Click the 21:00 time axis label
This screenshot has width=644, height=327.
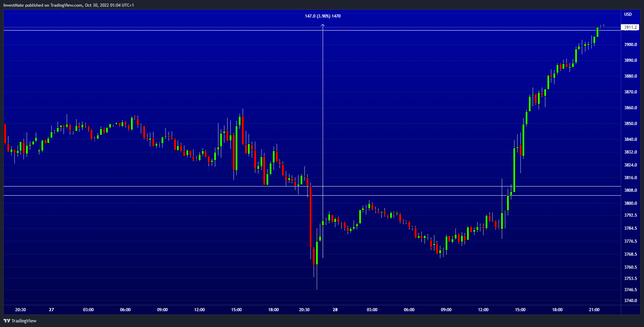coord(594,310)
